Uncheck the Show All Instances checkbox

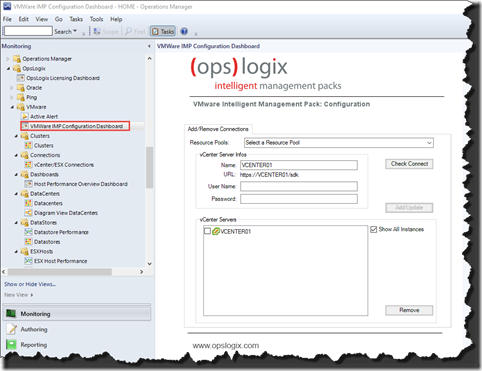[374, 229]
